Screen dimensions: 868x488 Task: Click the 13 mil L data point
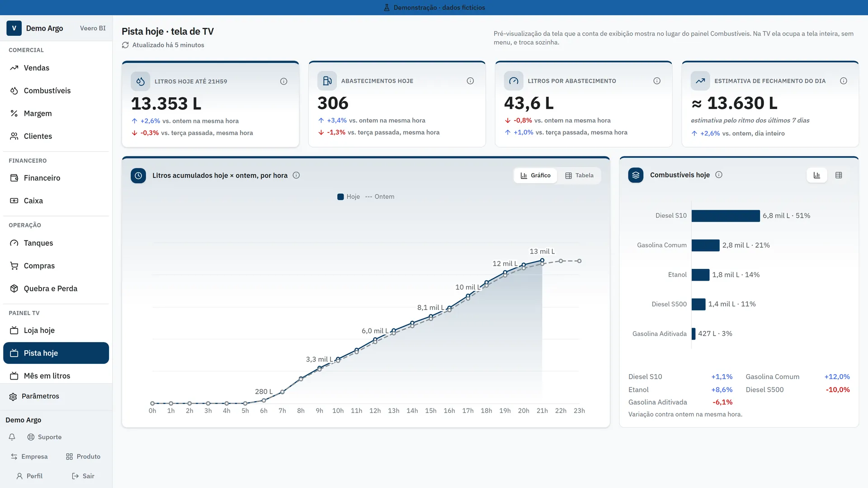542,260
